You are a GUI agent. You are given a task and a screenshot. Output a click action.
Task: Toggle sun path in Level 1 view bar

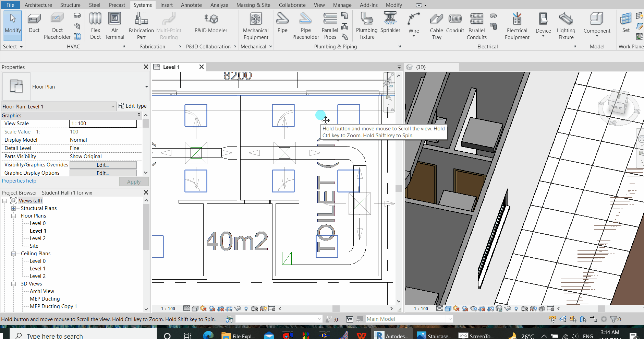tap(204, 308)
